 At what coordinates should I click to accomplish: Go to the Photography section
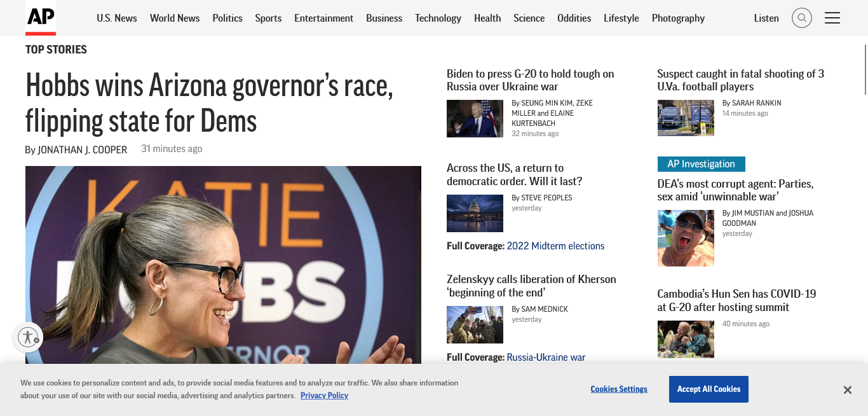[x=678, y=18]
